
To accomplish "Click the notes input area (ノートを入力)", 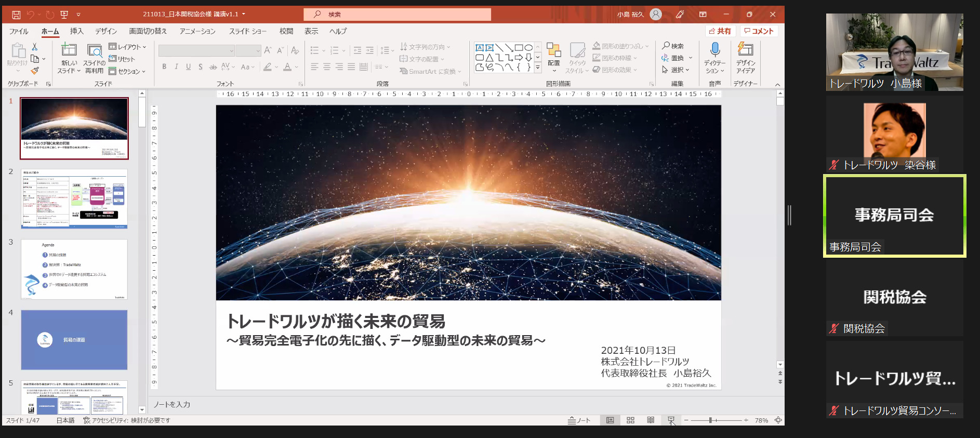I will point(467,404).
